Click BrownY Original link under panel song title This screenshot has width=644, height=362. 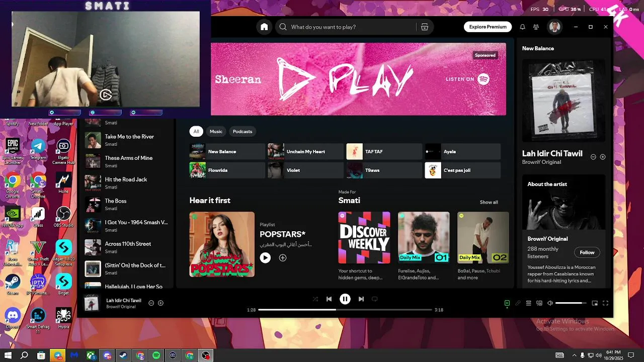[x=541, y=162]
